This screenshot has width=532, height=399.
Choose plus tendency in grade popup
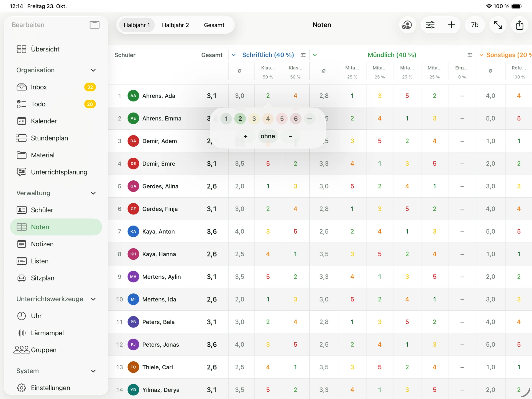point(245,136)
